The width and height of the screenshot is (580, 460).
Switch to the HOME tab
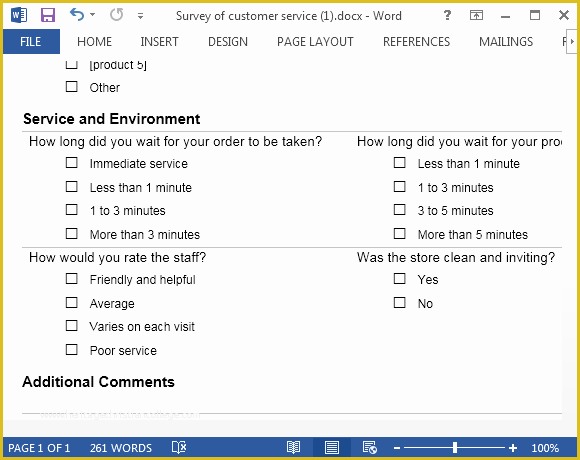pos(94,42)
